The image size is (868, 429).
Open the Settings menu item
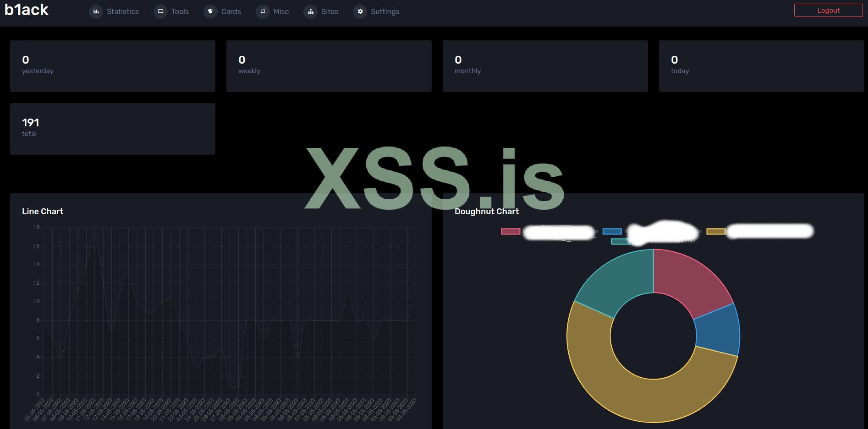point(376,11)
